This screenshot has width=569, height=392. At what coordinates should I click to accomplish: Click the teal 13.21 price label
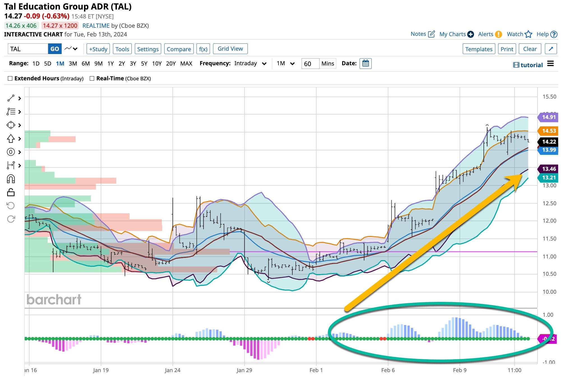(548, 178)
